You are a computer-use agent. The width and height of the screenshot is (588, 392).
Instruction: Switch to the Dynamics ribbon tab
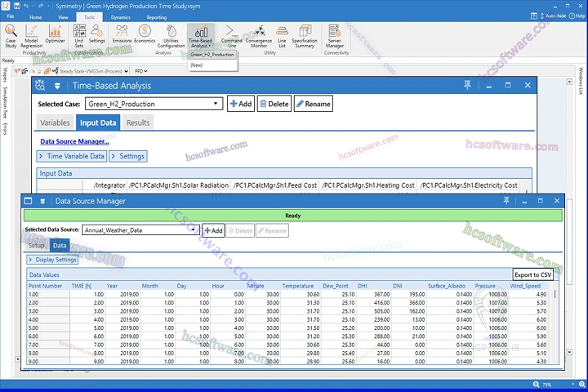pos(121,17)
